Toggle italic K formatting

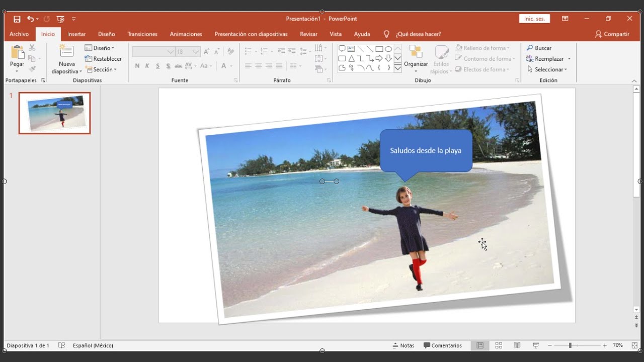pyautogui.click(x=147, y=66)
